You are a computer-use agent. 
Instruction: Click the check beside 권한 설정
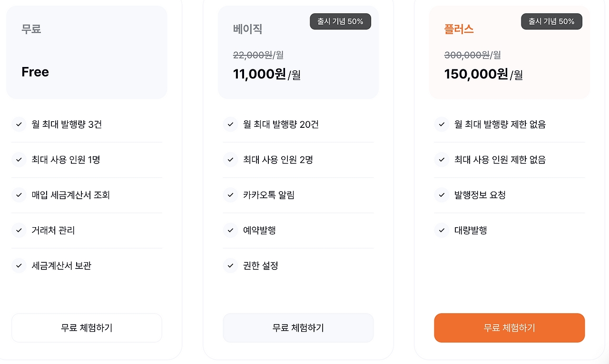[230, 266]
